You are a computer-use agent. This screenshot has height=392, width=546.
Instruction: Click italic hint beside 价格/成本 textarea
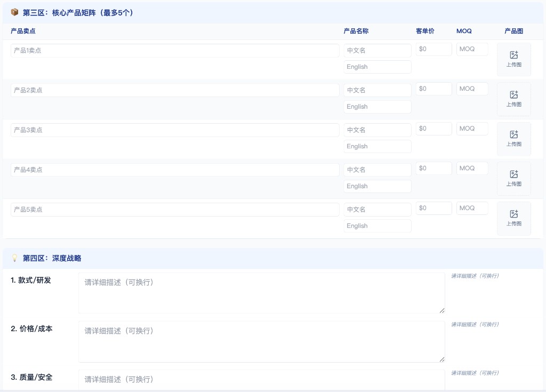tap(475, 324)
